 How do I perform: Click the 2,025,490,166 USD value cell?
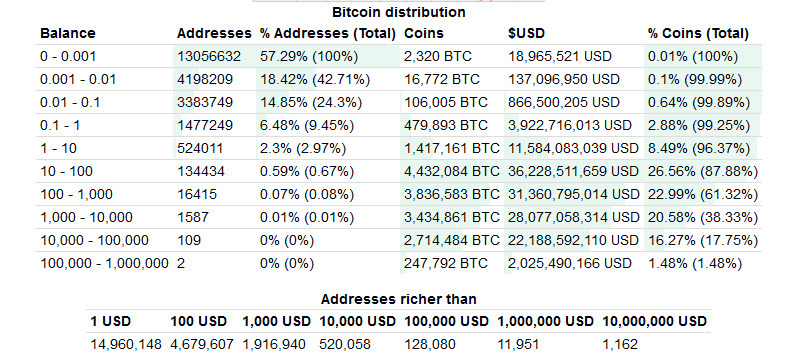click(x=570, y=264)
